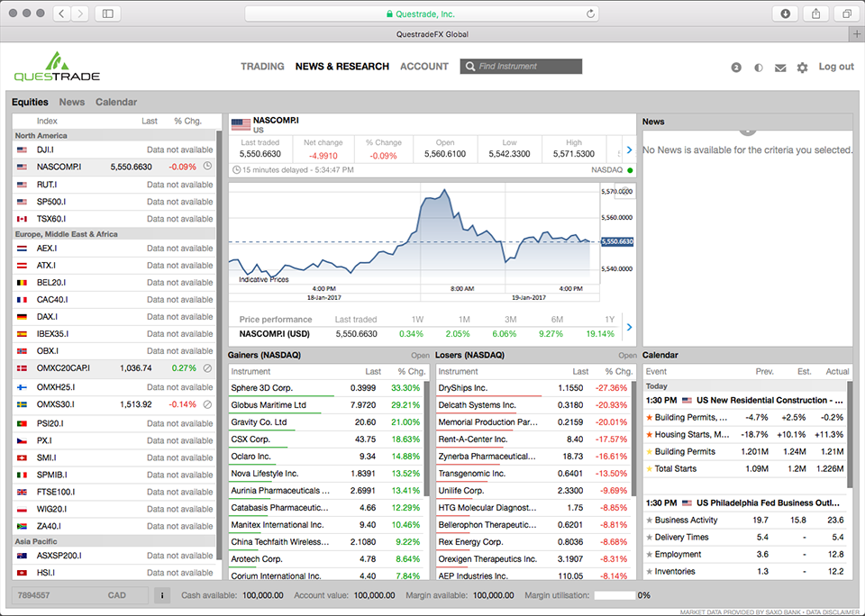Click the Margin utilisation progress bar
Image resolution: width=865 pixels, height=616 pixels.
(615, 595)
